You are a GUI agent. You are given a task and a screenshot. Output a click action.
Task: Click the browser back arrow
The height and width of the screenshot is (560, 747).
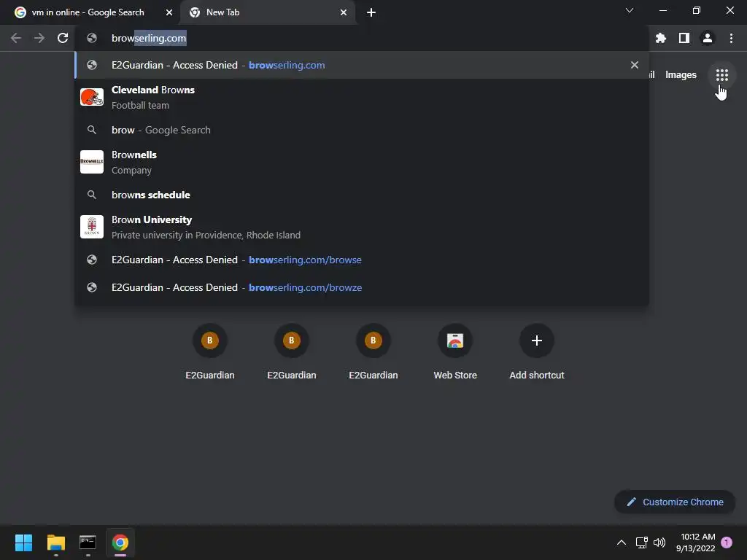[16, 38]
